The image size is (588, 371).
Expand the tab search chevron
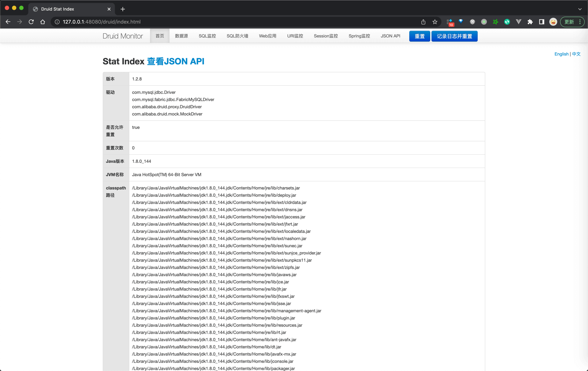pyautogui.click(x=580, y=9)
